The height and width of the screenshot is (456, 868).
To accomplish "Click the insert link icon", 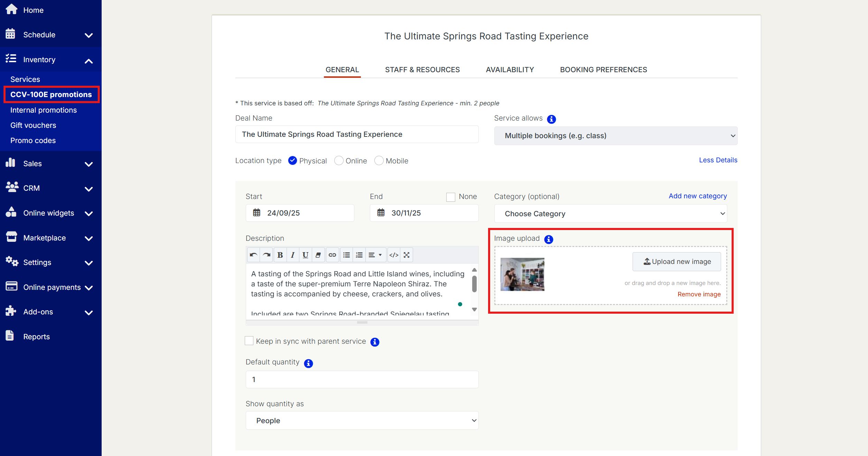I will [x=332, y=255].
